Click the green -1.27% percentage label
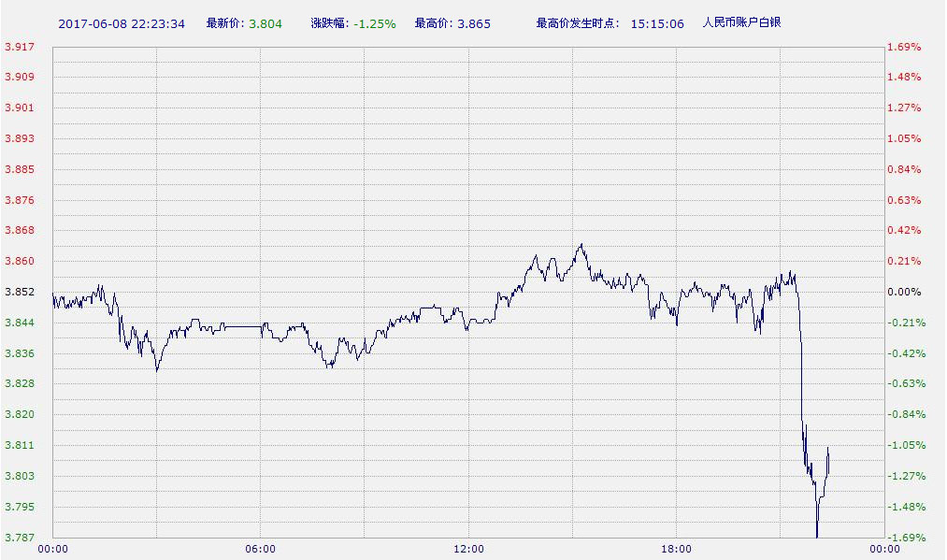 tap(907, 476)
